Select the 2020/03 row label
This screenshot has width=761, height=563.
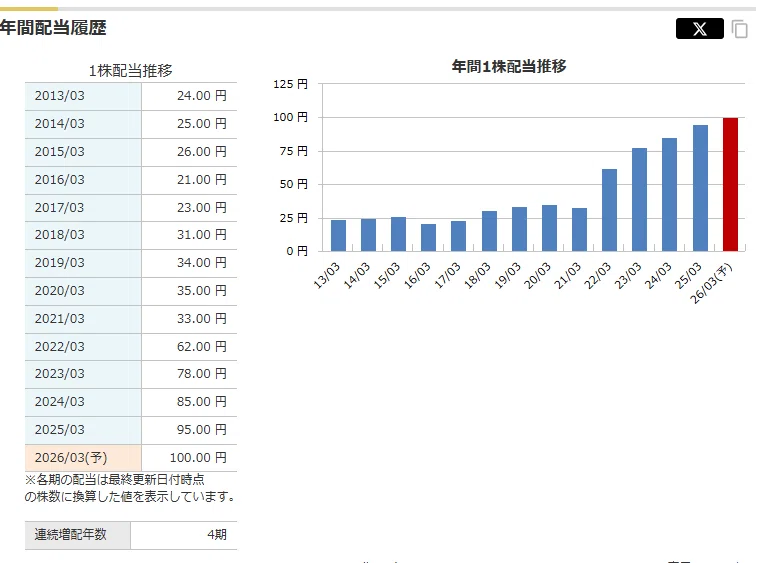pos(60,291)
